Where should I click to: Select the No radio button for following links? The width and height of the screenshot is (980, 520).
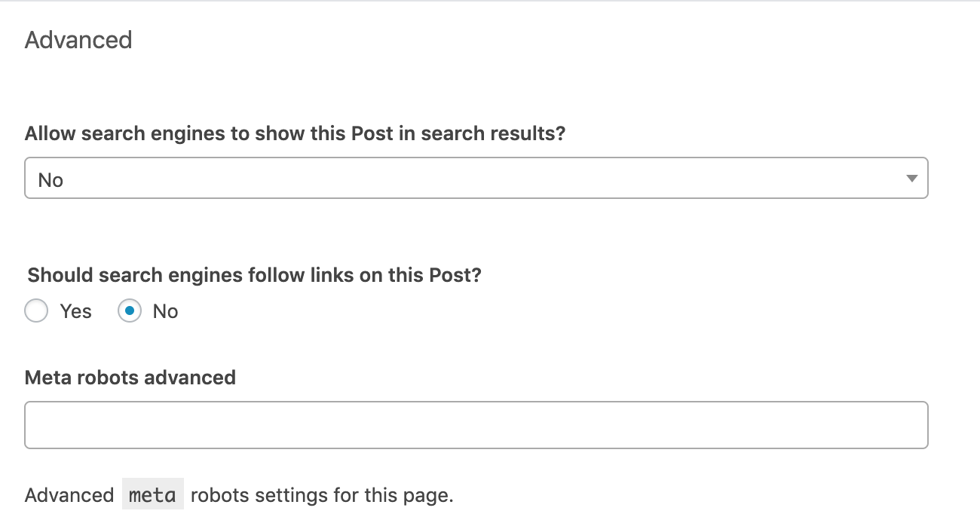[130, 311]
